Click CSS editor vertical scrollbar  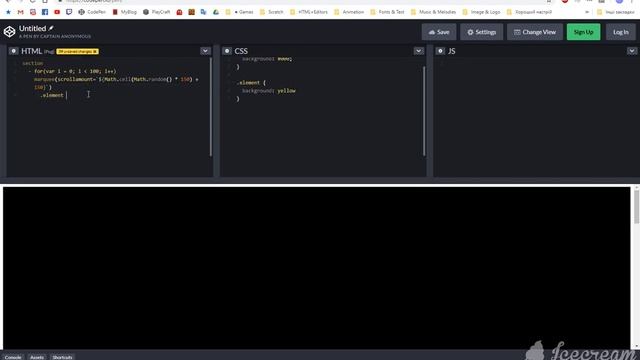coord(424,111)
